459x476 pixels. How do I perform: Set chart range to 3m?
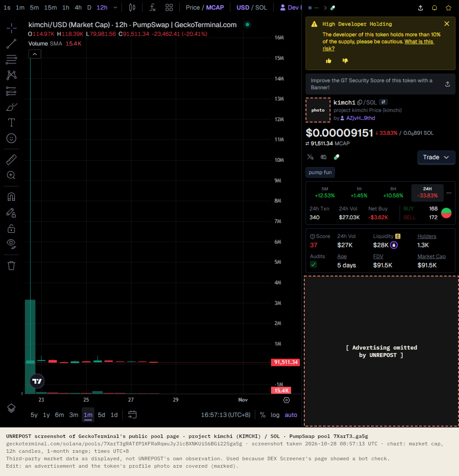pos(74,415)
